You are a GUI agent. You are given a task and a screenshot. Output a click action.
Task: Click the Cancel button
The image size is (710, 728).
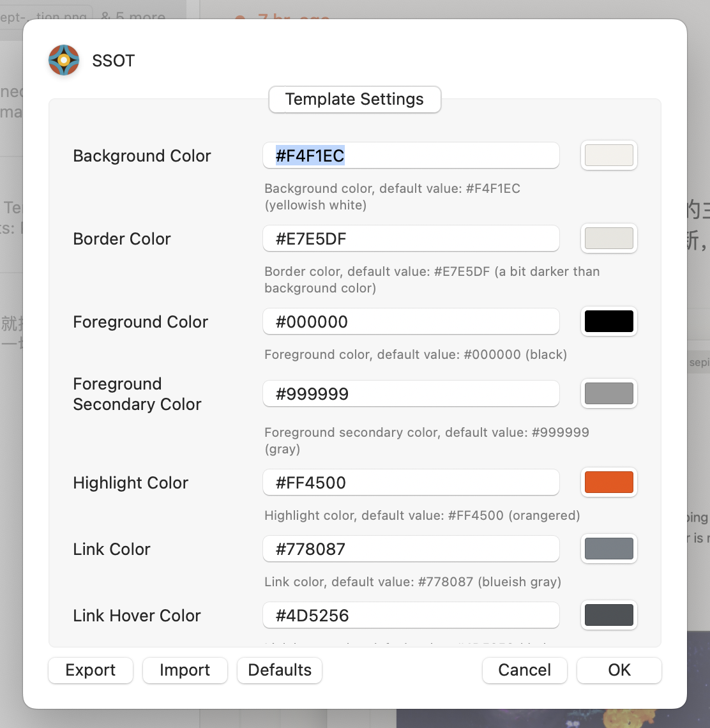point(524,670)
